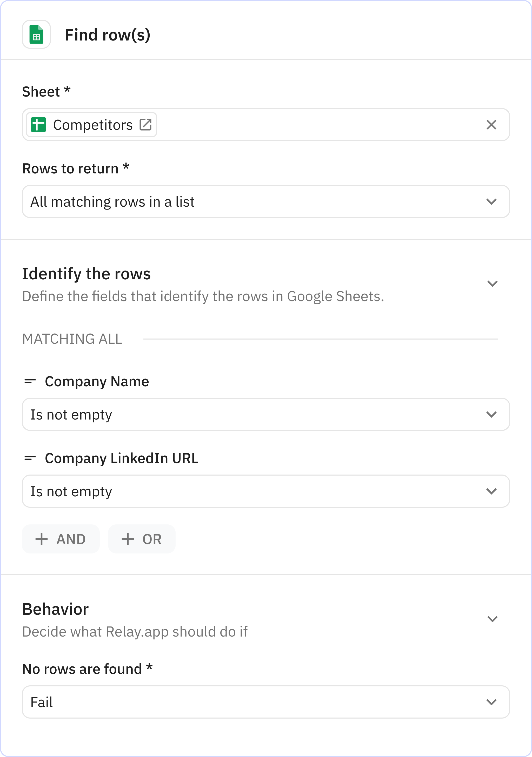Click the Find row(s) step title
532x757 pixels.
point(108,35)
